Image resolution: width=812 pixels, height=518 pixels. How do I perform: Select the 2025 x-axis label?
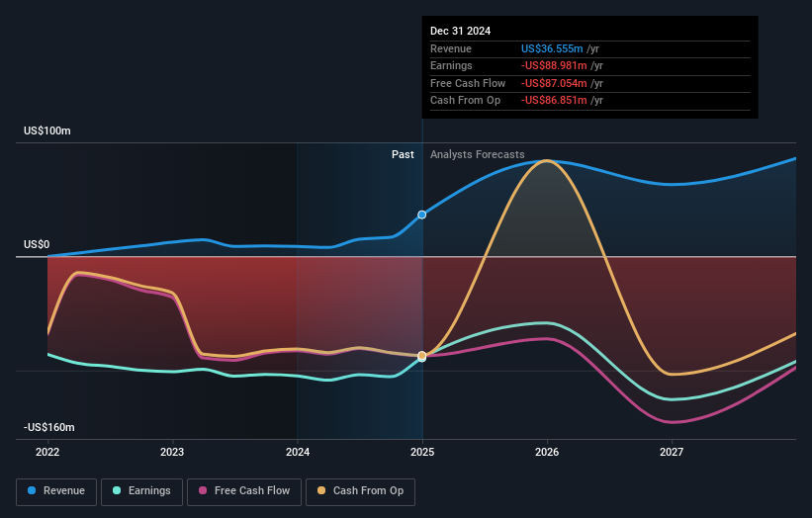click(x=422, y=452)
